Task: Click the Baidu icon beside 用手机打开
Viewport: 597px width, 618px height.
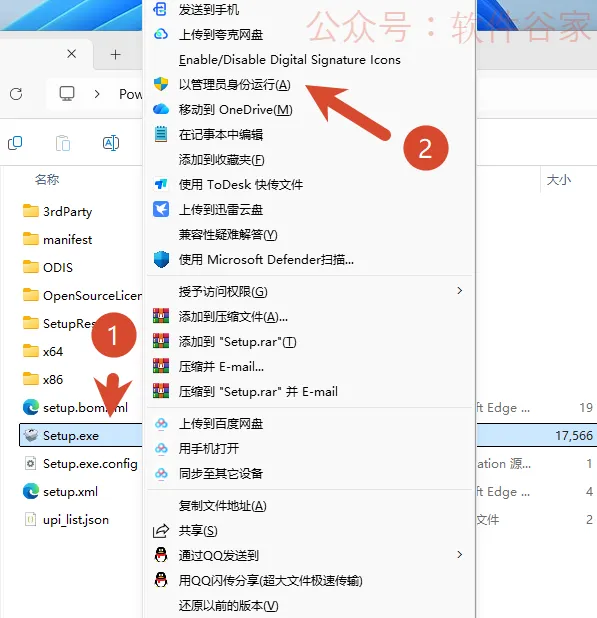Action: click(x=161, y=449)
